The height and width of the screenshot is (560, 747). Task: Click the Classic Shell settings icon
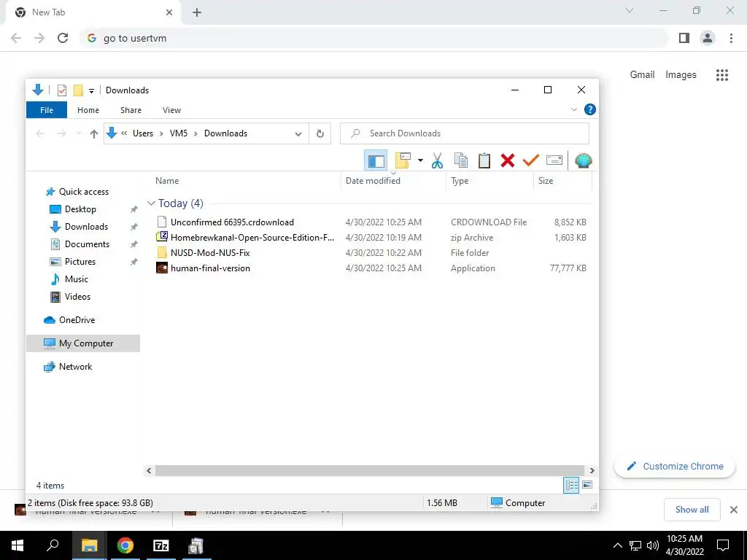click(x=583, y=160)
